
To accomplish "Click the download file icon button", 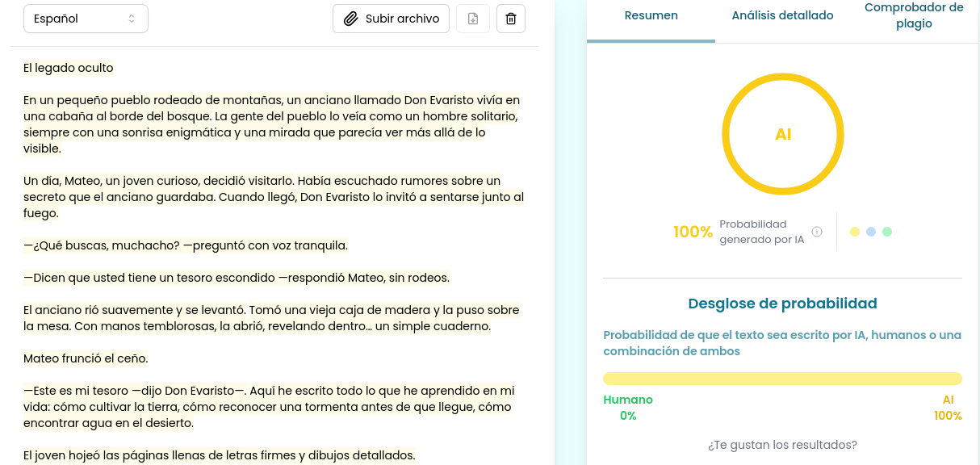I will click(473, 19).
